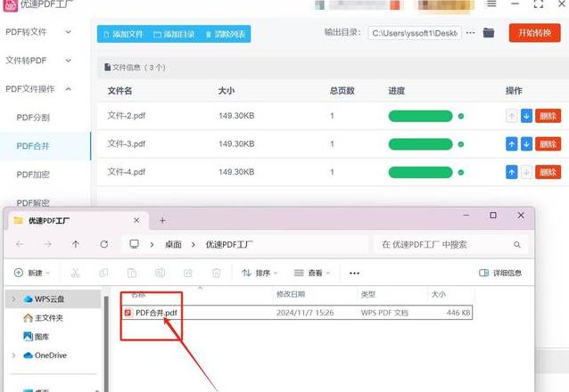
Task: Move 文件-3.pdf up with arrow icon
Action: point(512,144)
